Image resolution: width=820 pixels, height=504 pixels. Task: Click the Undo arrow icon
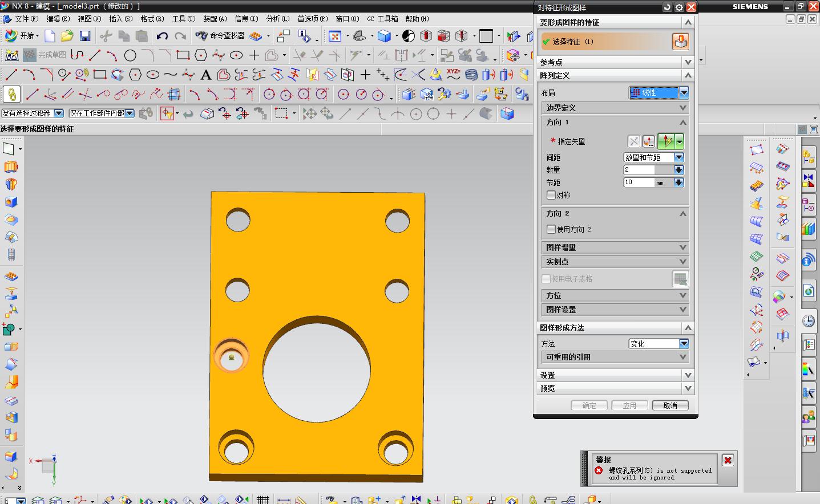tap(162, 36)
